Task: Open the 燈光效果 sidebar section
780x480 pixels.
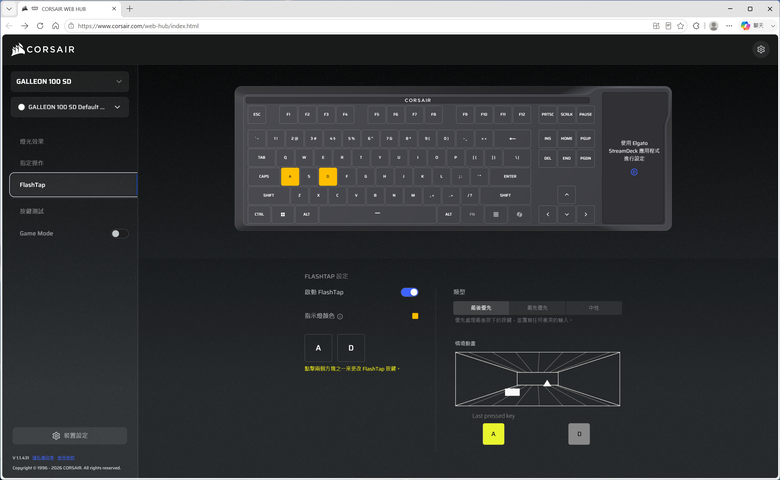Action: click(32, 141)
